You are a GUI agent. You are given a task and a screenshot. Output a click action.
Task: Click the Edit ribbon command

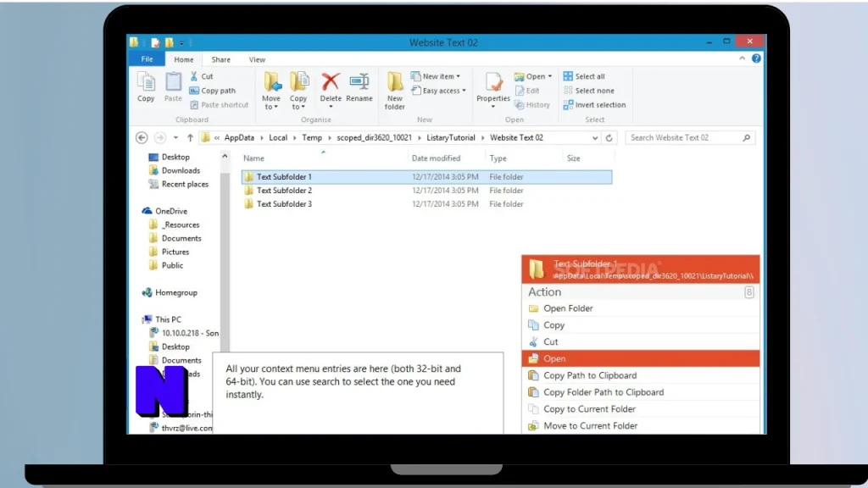(527, 91)
